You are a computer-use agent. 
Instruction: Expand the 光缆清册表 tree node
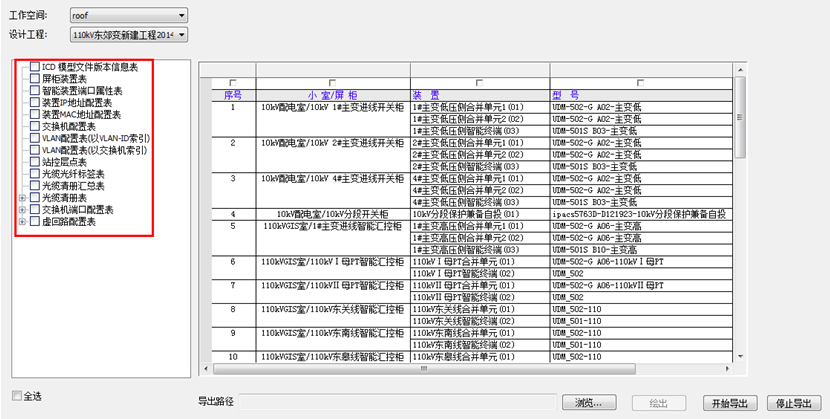(23, 198)
